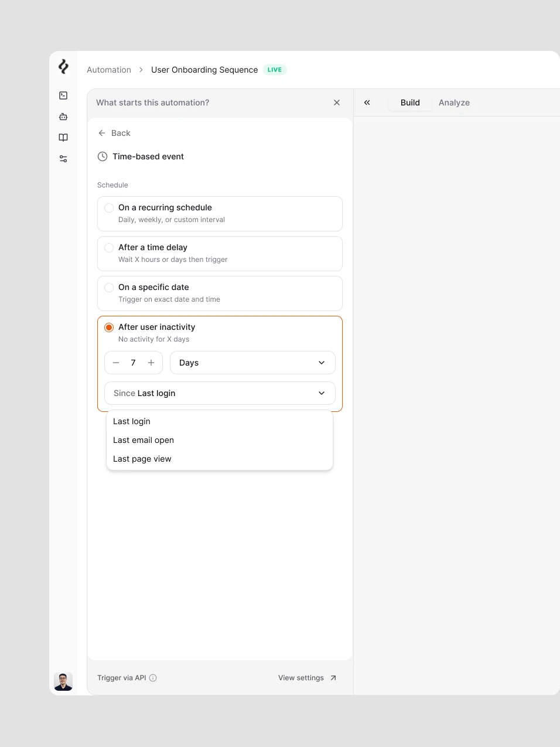
Task: Click the LIVE status badge
Action: click(x=275, y=70)
